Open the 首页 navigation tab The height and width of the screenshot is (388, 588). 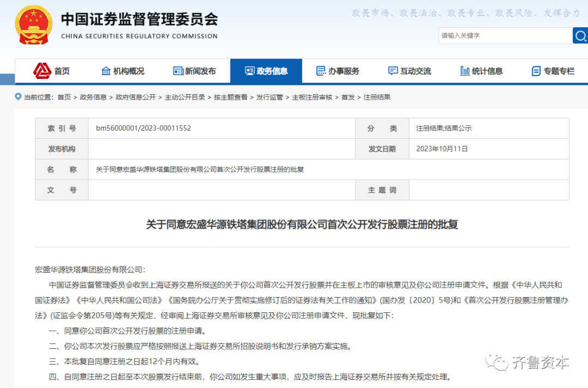(x=51, y=71)
